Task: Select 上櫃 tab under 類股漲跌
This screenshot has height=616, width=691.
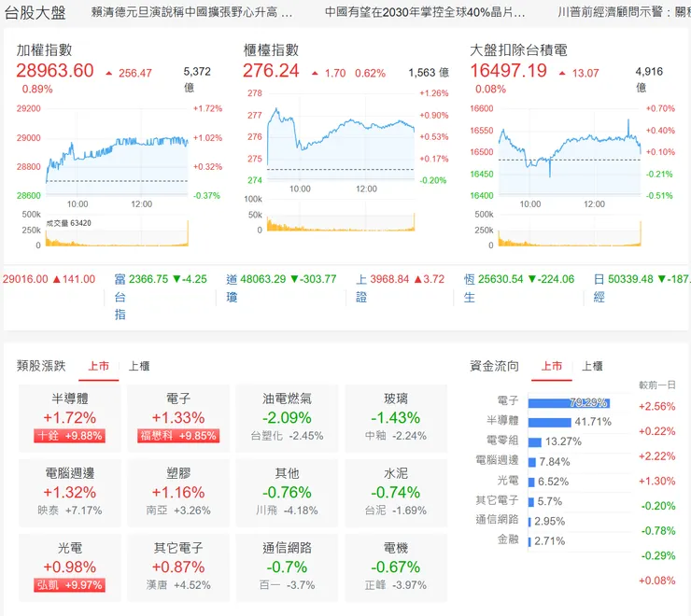Action: [139, 366]
